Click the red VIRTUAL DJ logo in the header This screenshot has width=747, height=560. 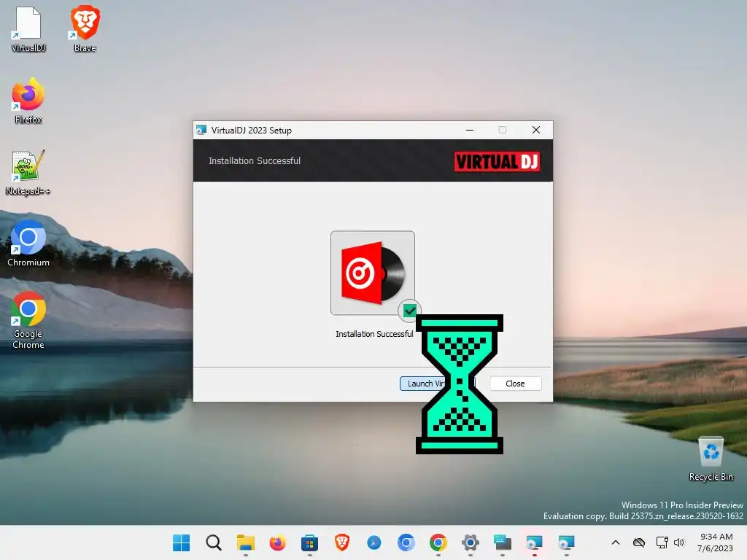point(497,161)
